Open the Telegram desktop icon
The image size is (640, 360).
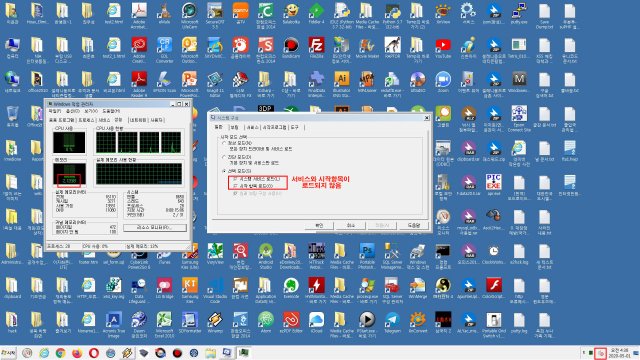point(392,320)
